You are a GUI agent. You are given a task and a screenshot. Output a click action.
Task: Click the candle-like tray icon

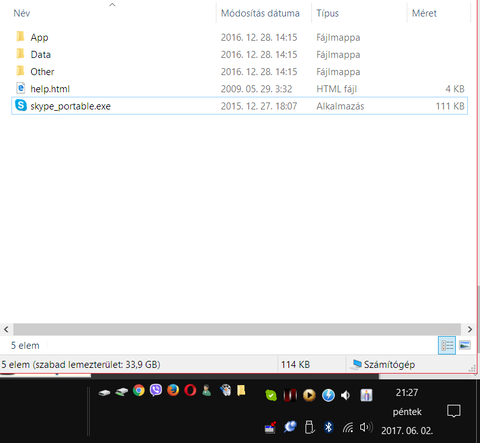pos(366,395)
